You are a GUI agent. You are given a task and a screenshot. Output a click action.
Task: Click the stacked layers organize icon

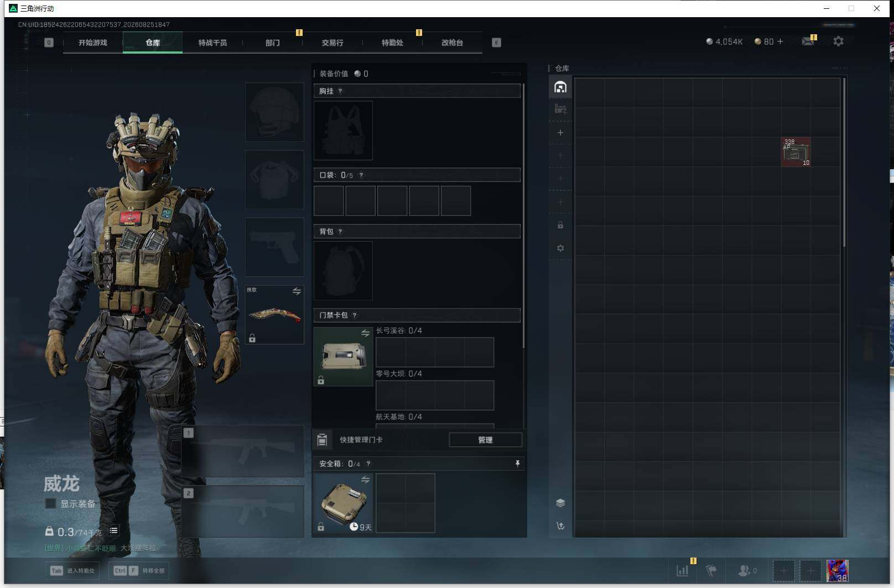pyautogui.click(x=560, y=503)
